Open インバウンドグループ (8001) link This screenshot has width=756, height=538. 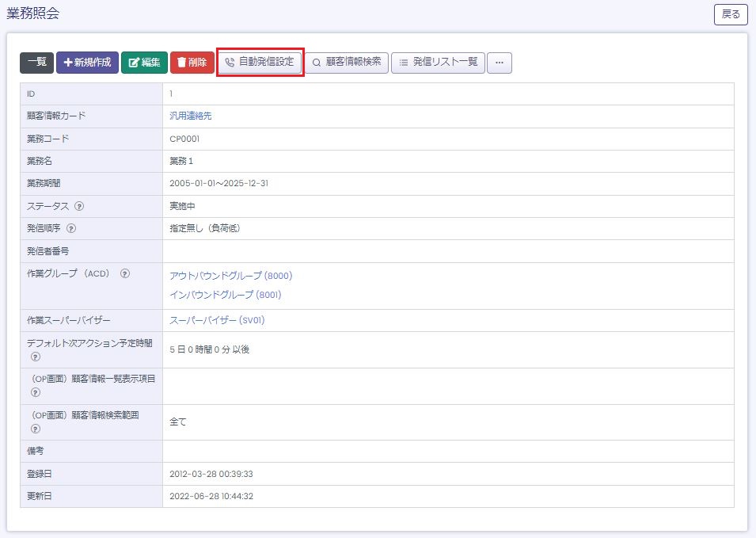pyautogui.click(x=226, y=295)
